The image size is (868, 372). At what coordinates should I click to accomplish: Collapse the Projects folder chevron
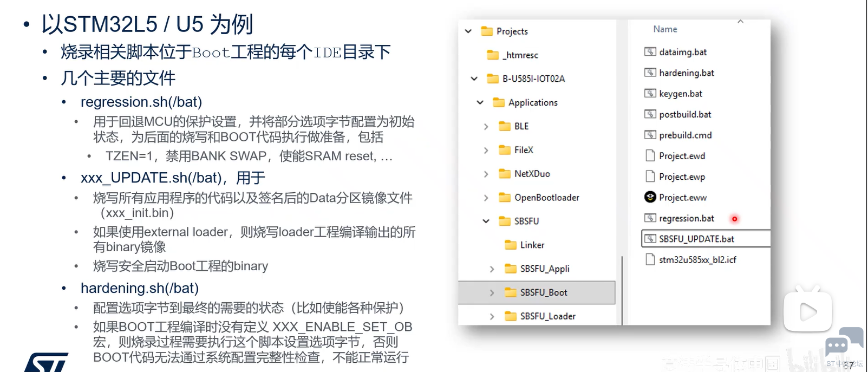pos(468,31)
